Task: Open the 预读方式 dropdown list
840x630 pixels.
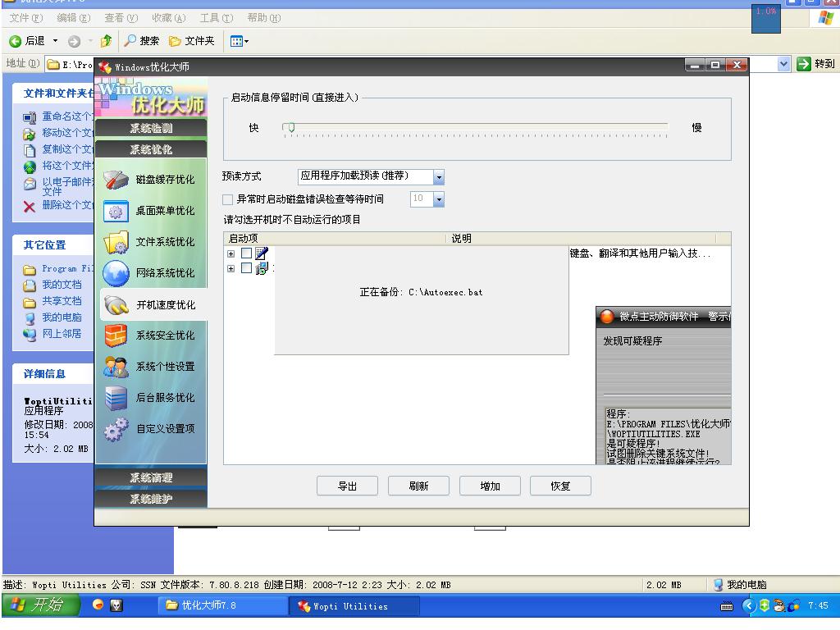Action: (x=439, y=177)
